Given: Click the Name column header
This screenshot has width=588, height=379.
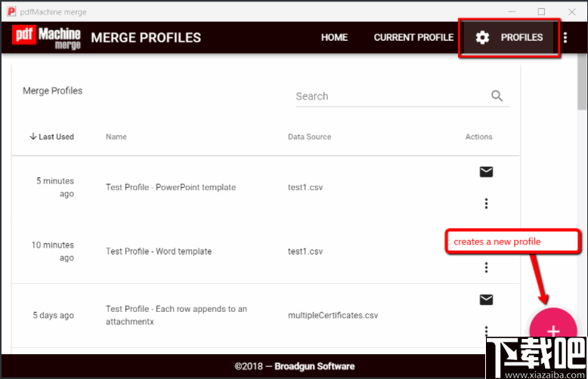Looking at the screenshot, I should (116, 137).
